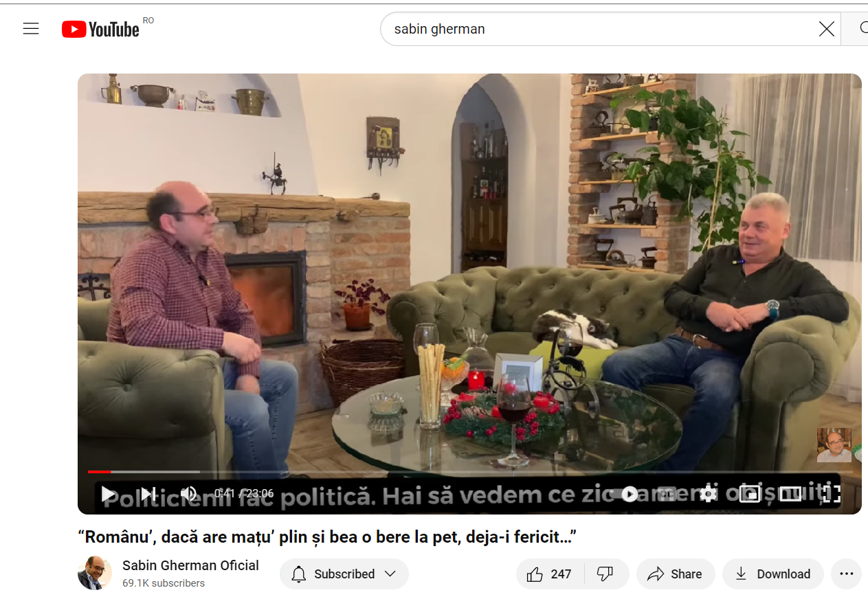
Task: Mute the video volume
Action: click(188, 493)
